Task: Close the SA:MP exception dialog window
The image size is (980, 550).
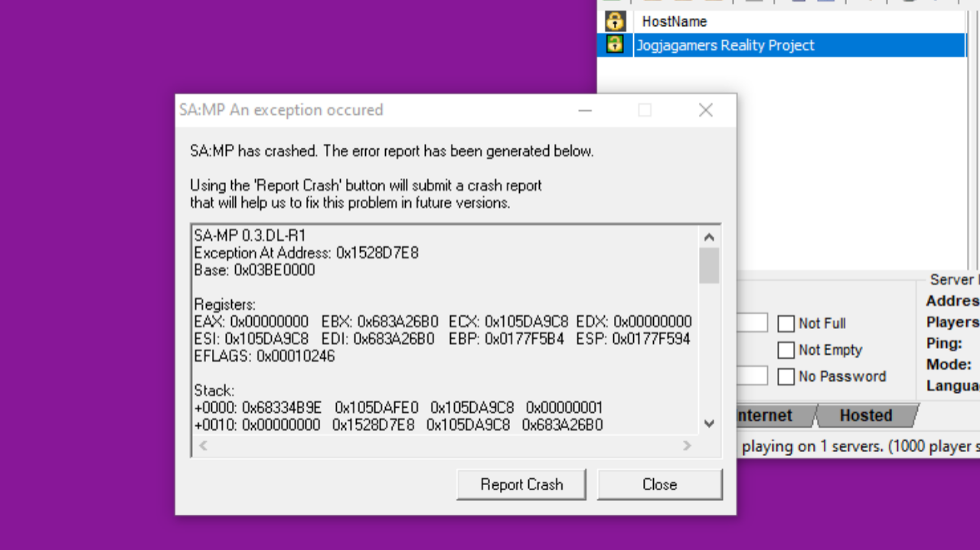Action: click(705, 110)
